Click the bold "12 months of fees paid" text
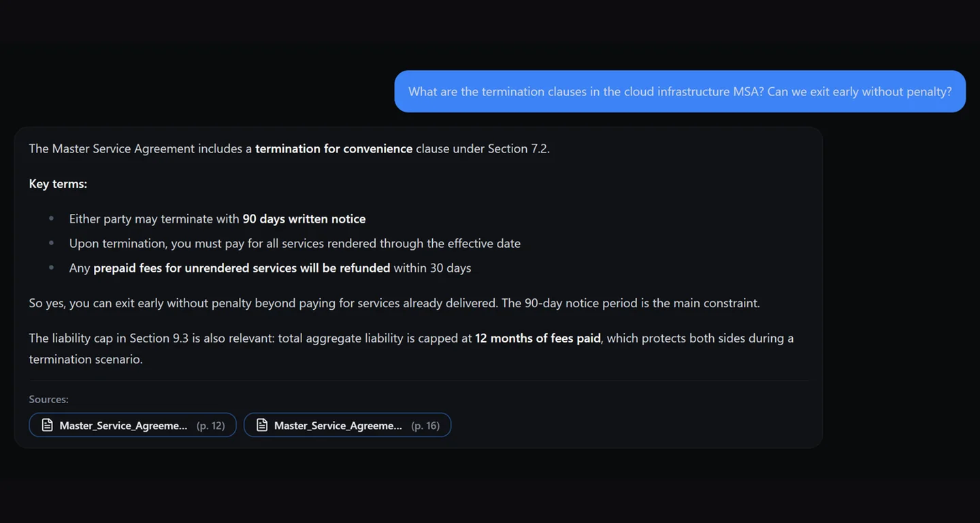980x523 pixels. click(x=538, y=338)
